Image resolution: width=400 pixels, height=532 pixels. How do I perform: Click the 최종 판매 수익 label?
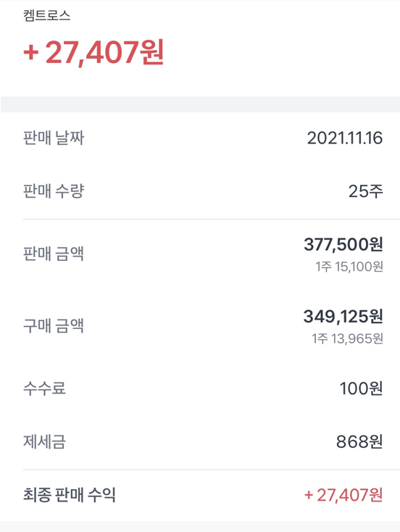coord(70,495)
